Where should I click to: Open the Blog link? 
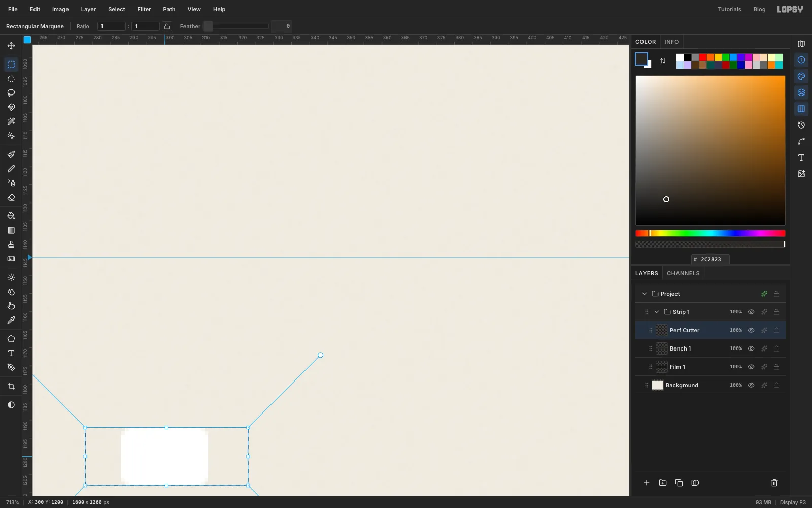click(x=759, y=9)
